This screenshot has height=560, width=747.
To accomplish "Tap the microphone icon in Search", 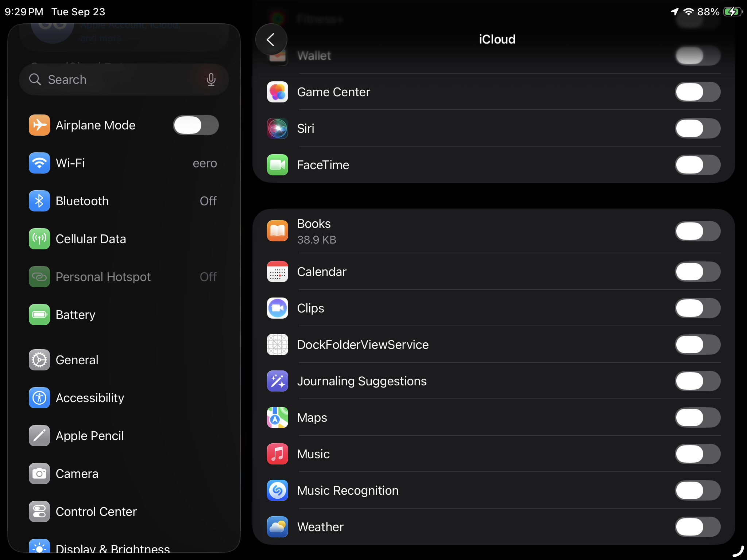I will pyautogui.click(x=211, y=79).
